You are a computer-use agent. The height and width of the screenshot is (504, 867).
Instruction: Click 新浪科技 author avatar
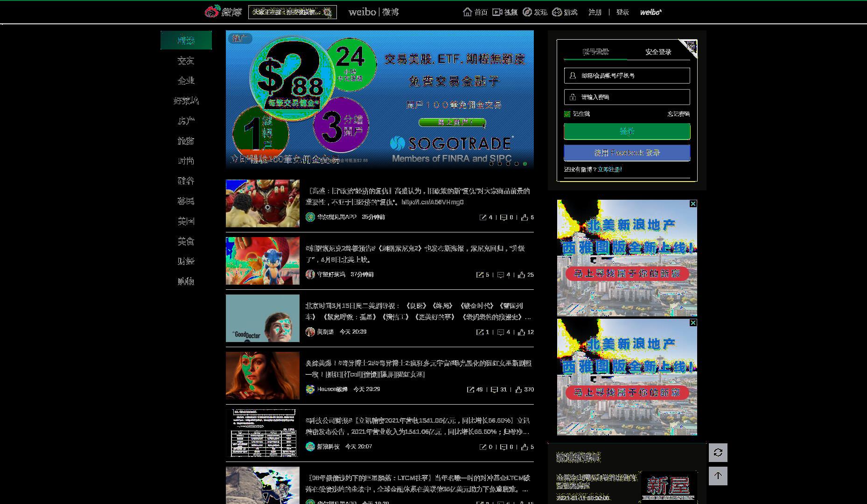point(310,447)
